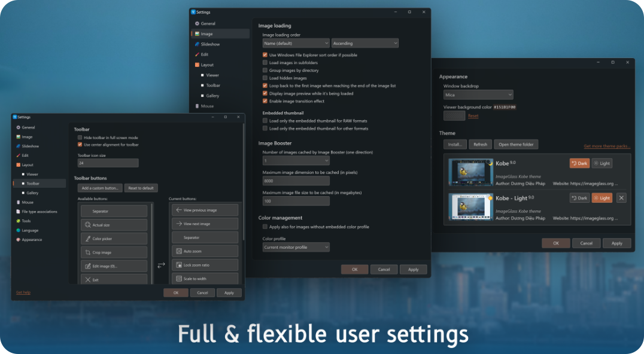The image size is (644, 354).
Task: Open Name (default) loading order dropdown
Action: tap(296, 43)
